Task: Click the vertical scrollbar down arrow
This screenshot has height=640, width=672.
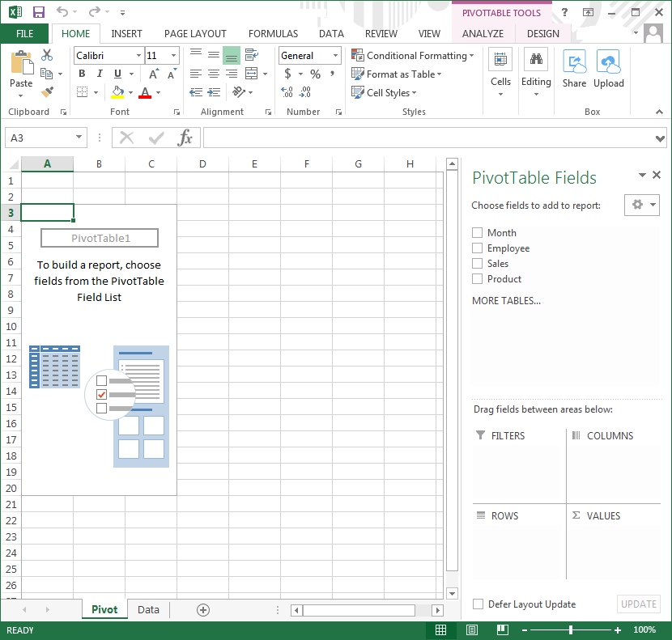Action: pyautogui.click(x=452, y=593)
